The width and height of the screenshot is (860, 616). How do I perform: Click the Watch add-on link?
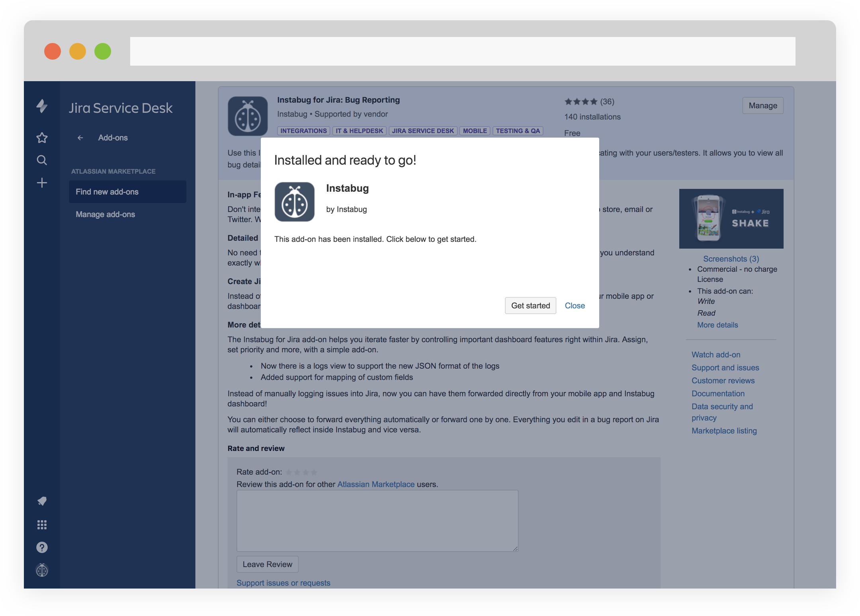pos(715,355)
